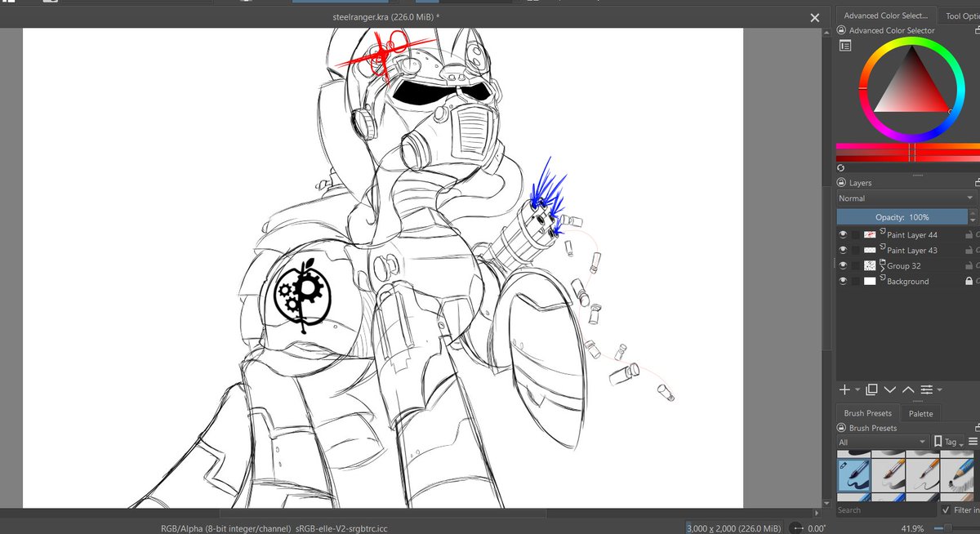Open the Brush Presets tab
The height and width of the screenshot is (534, 980).
point(867,413)
